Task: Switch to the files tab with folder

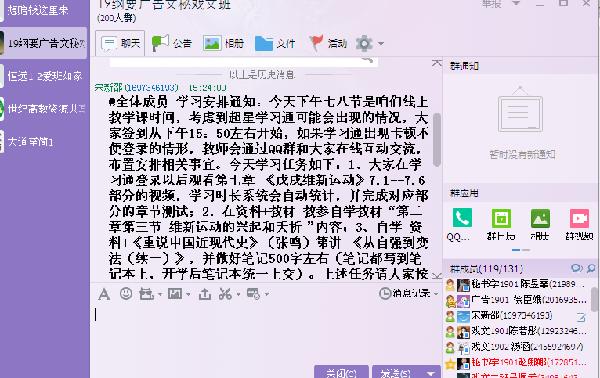Action: pos(275,43)
